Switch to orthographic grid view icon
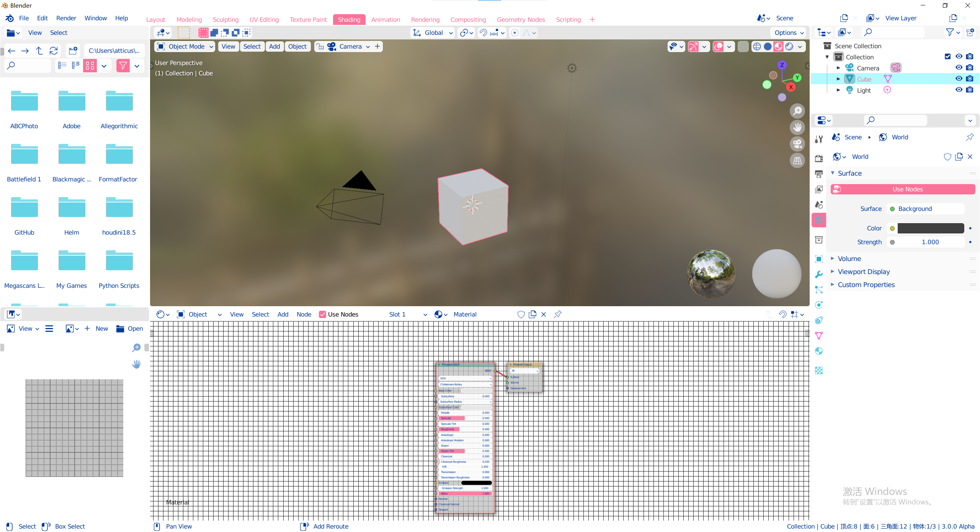The width and height of the screenshot is (980, 532). tap(797, 160)
